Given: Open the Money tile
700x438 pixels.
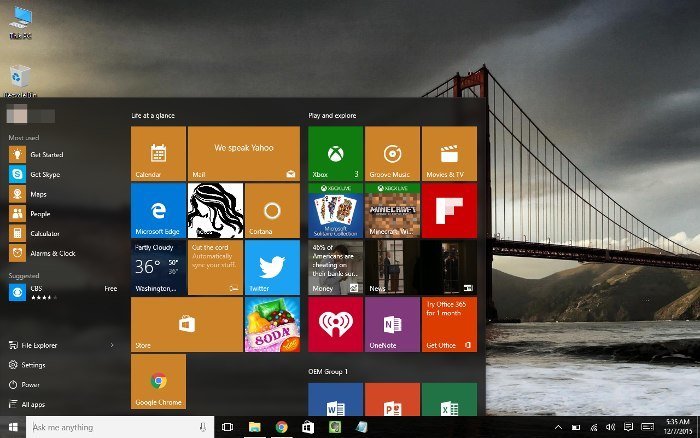Looking at the screenshot, I should (x=335, y=267).
